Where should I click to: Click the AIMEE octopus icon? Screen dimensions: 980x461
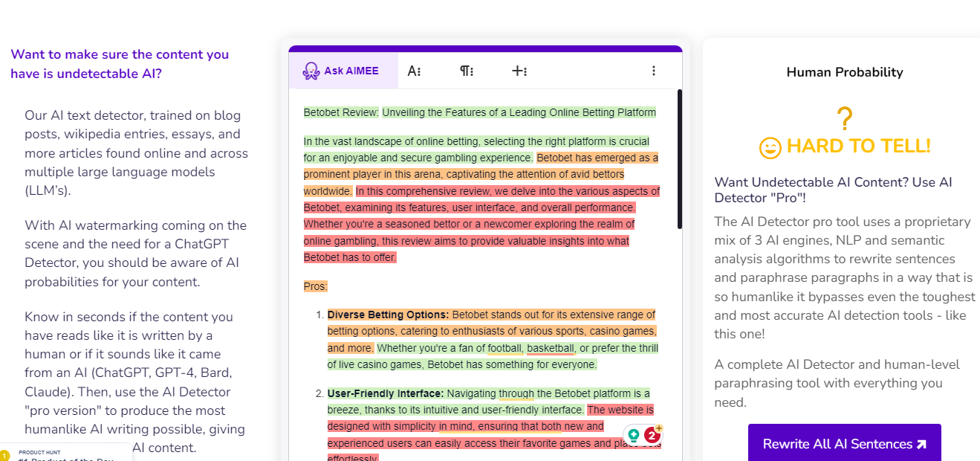click(x=311, y=71)
